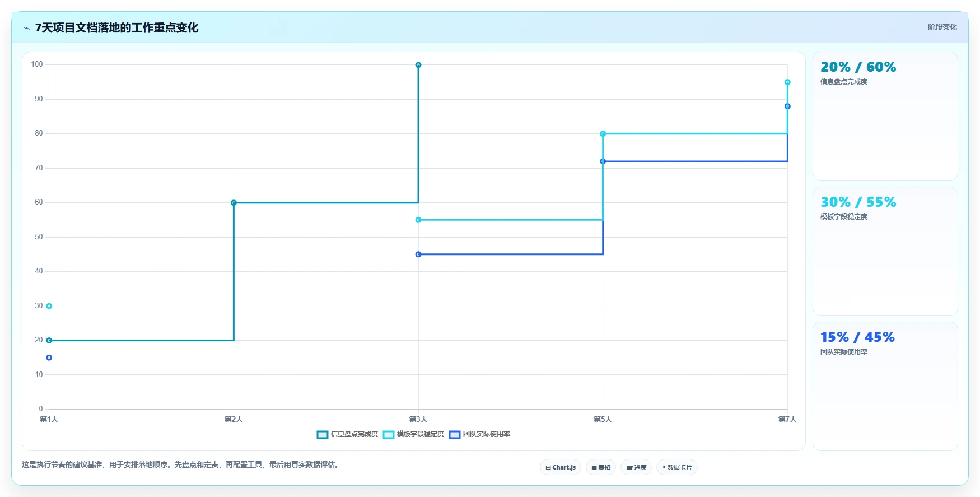Click the 第3天 axis label
This screenshot has width=980, height=497.
coord(418,420)
